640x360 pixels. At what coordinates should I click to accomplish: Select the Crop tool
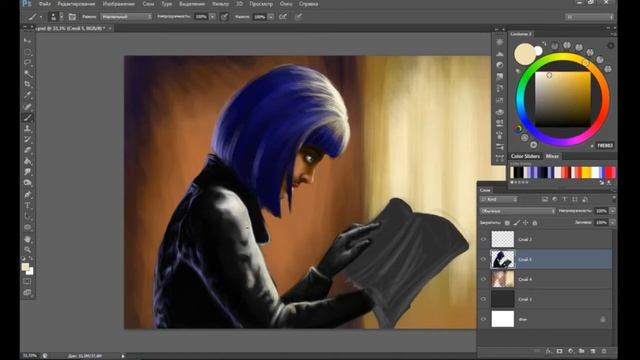[x=27, y=84]
